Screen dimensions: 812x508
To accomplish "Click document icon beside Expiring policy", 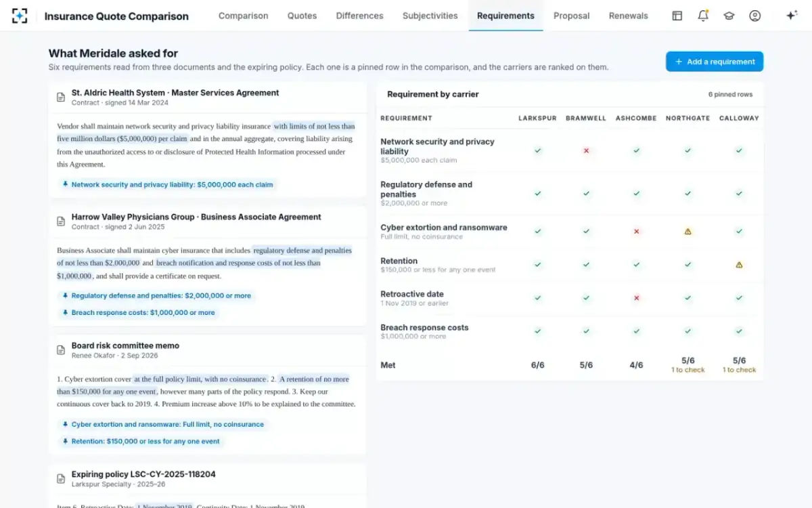I will 61,479.
